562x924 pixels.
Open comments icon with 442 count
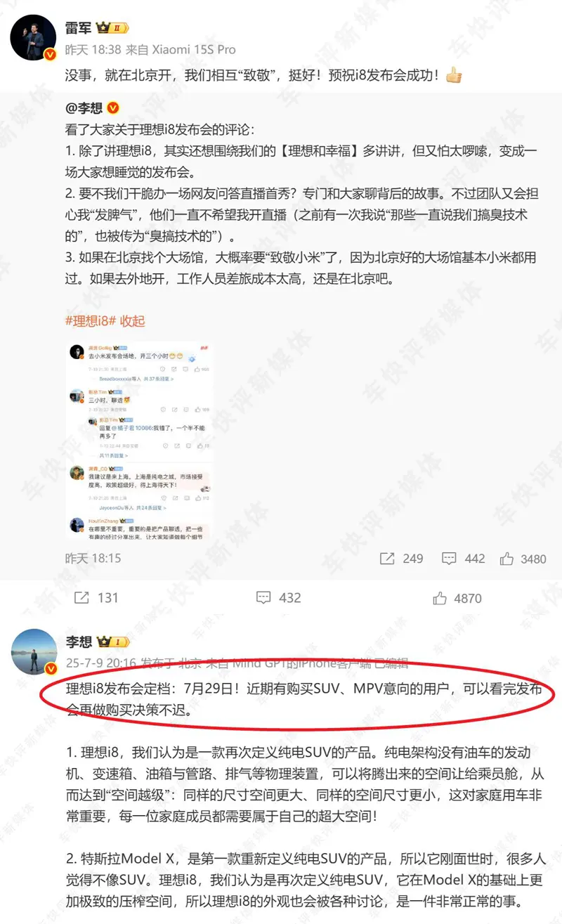coord(450,559)
